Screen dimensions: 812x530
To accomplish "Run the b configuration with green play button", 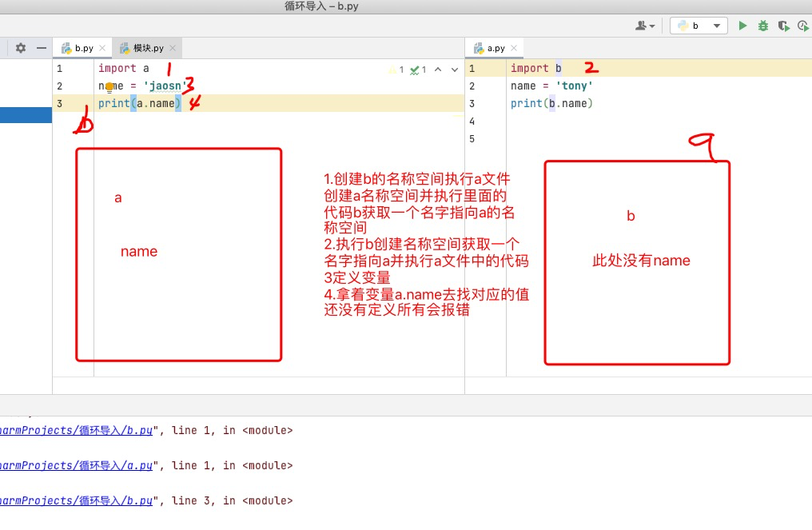I will [742, 26].
